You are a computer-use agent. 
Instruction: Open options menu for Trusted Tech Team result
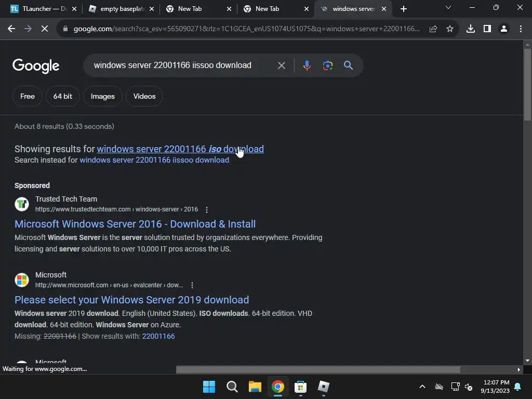(207, 210)
